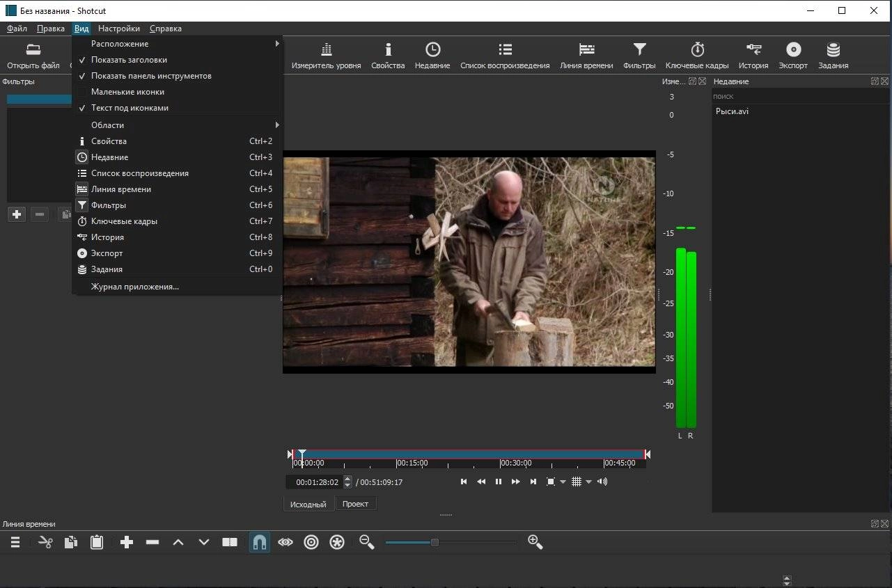Open the 'Файл' menu
The height and width of the screenshot is (588, 892).
(17, 29)
